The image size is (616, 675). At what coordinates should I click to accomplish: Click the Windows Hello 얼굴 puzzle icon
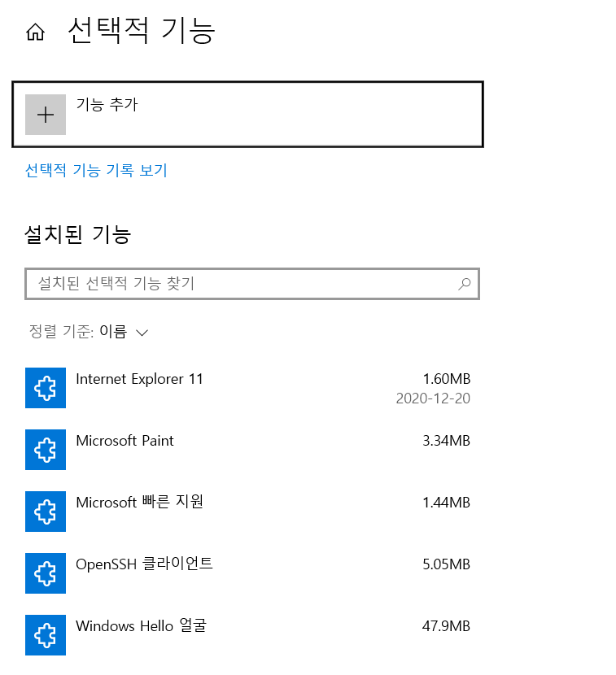click(46, 635)
